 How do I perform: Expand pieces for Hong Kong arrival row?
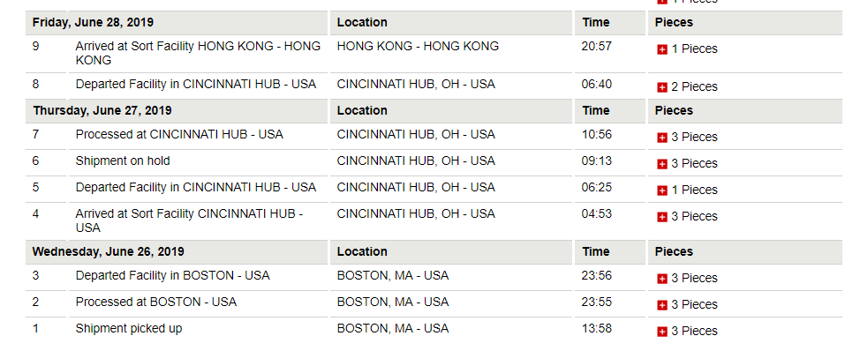pyautogui.click(x=661, y=49)
